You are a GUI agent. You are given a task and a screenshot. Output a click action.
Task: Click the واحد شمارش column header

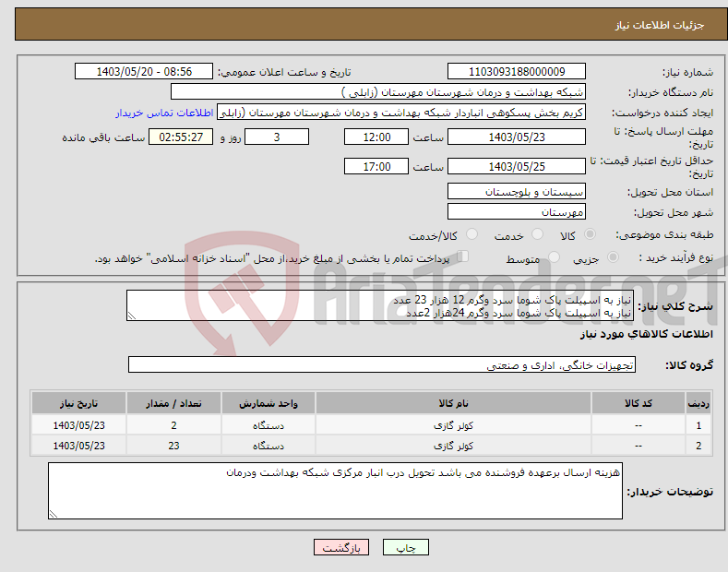(x=269, y=403)
